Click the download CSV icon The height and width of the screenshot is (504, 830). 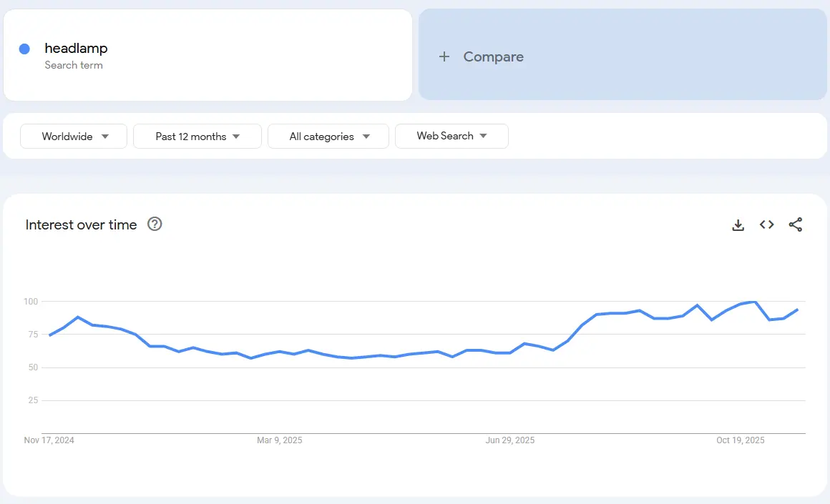point(738,225)
